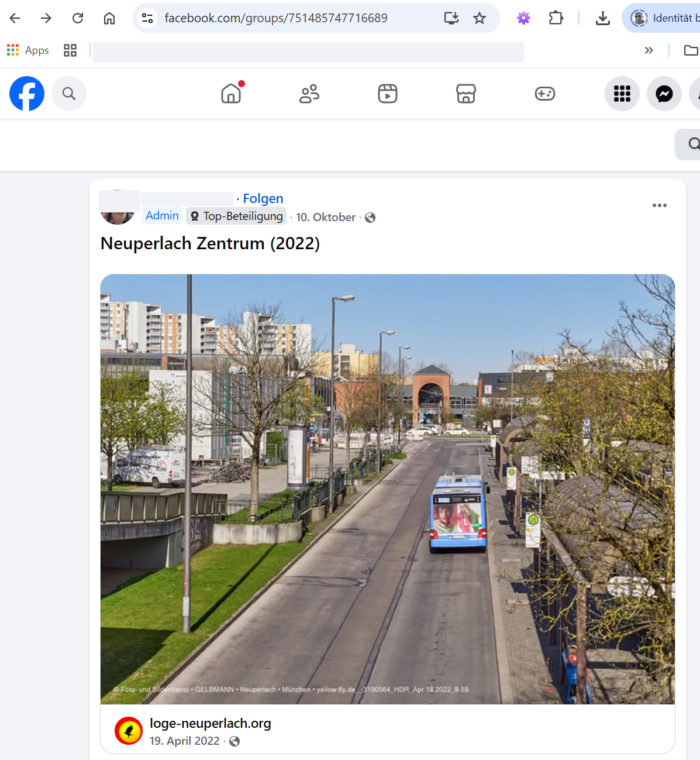Open Facebook Marketplace

[x=465, y=94]
